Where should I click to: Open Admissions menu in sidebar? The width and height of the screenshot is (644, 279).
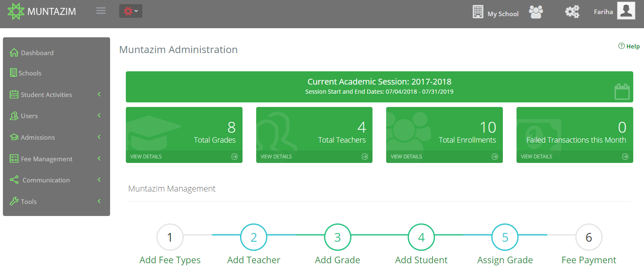click(38, 137)
